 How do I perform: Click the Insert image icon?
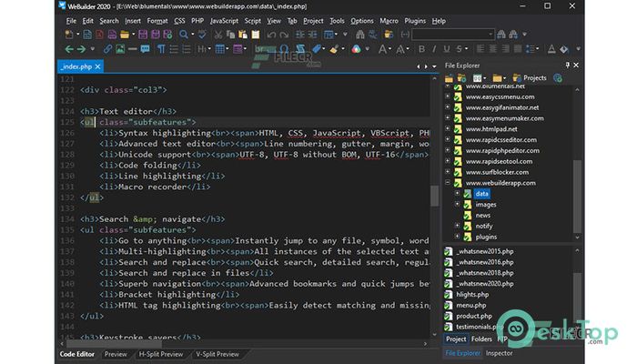click(x=120, y=49)
